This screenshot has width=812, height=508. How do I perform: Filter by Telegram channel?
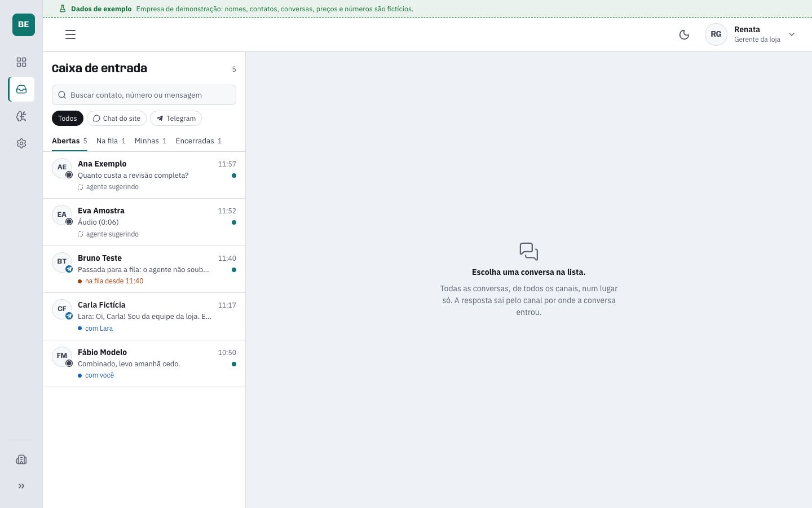[176, 118]
